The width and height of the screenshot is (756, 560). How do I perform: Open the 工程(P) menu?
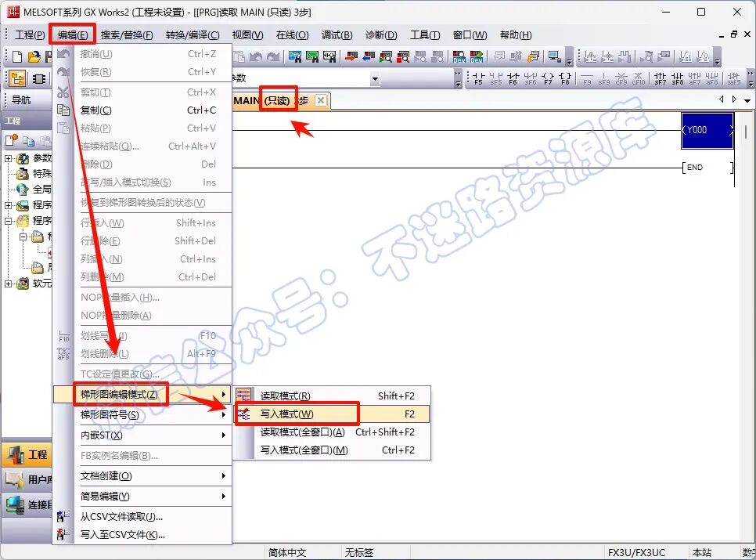30,34
